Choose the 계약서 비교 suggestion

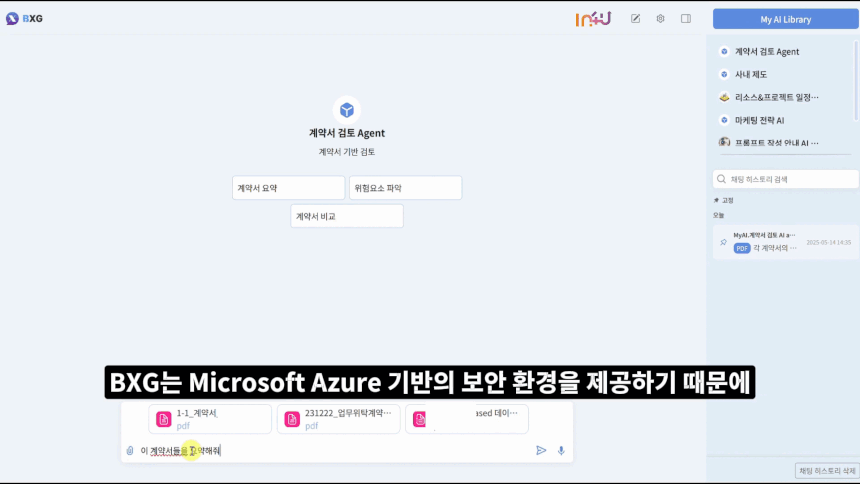(346, 216)
